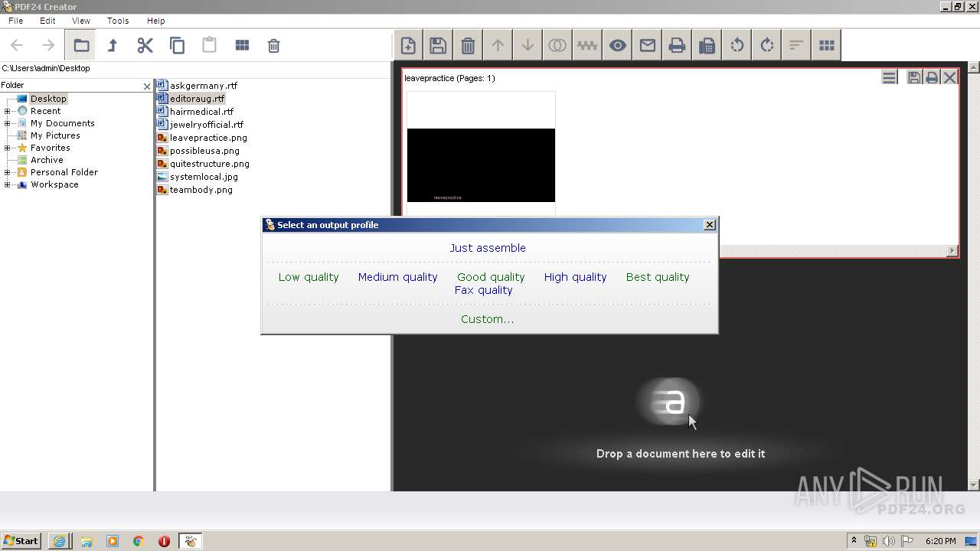Screen dimensions: 980x551
Task: Expand the Favorites tree node
Action: pyautogui.click(x=7, y=148)
